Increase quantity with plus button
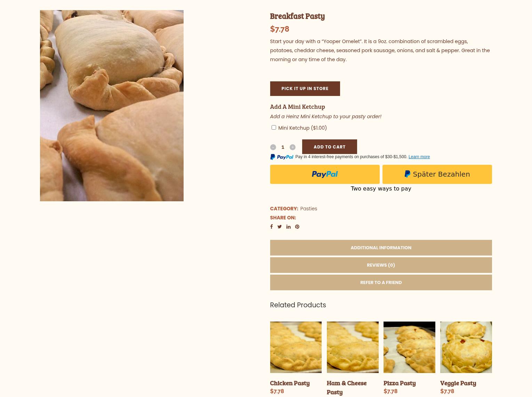 tap(292, 147)
